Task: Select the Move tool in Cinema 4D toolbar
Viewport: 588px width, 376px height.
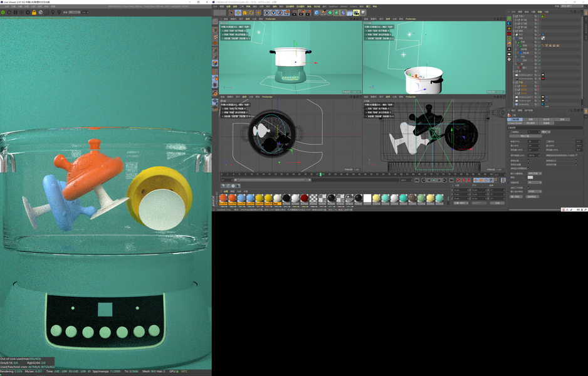Action: pyautogui.click(x=238, y=13)
